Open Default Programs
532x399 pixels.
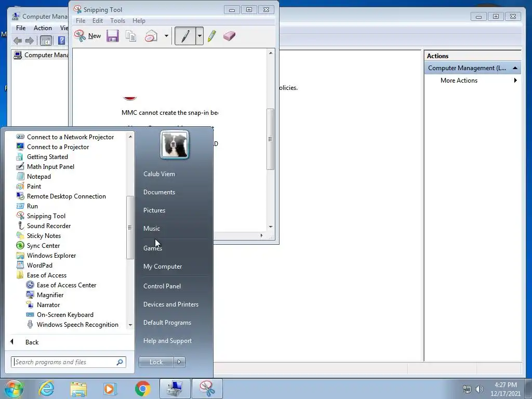coord(167,322)
